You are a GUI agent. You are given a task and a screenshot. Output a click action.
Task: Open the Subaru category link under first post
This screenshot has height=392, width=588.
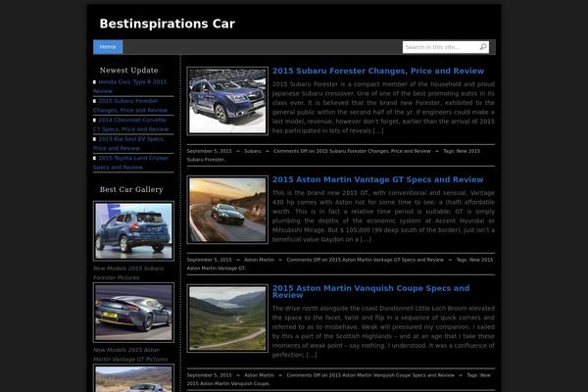pyautogui.click(x=253, y=151)
